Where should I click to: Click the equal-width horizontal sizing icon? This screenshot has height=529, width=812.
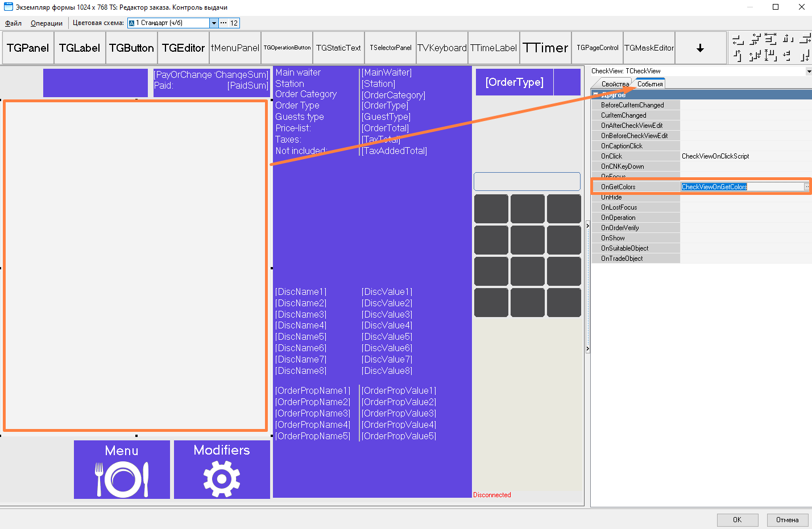point(770,39)
